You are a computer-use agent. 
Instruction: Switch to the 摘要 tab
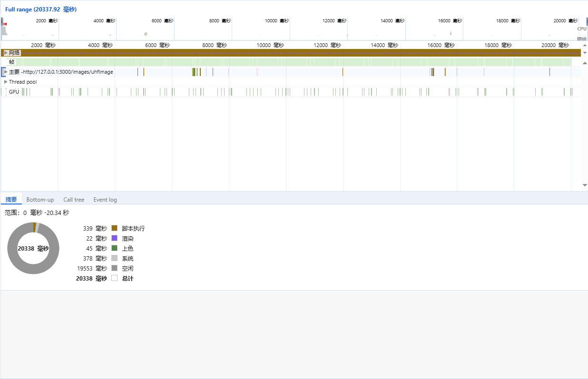point(11,200)
